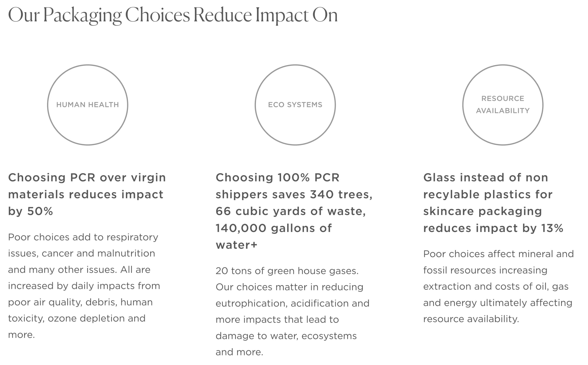
Task: Select the "Choosing PCR over virgin materials" heading
Action: point(87,194)
